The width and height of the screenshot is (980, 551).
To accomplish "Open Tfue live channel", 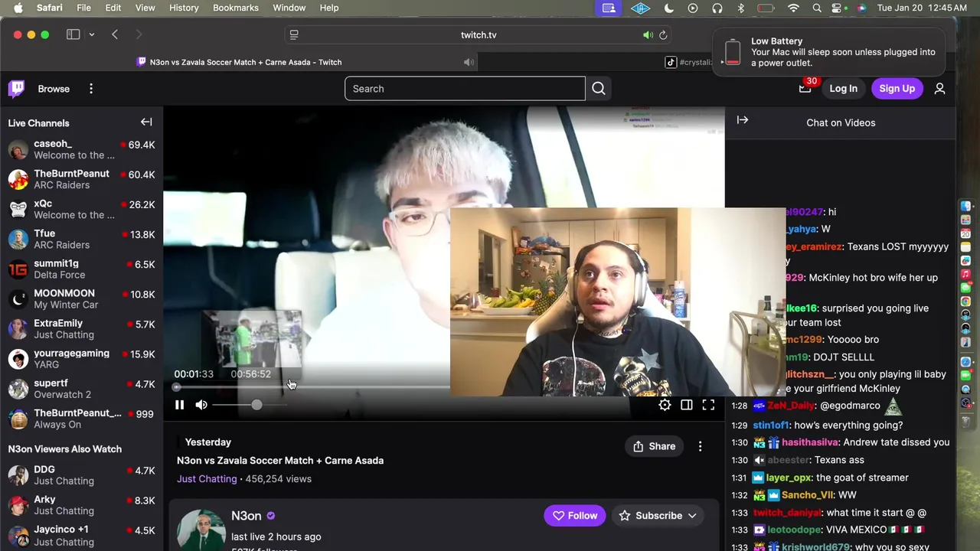I will point(81,239).
